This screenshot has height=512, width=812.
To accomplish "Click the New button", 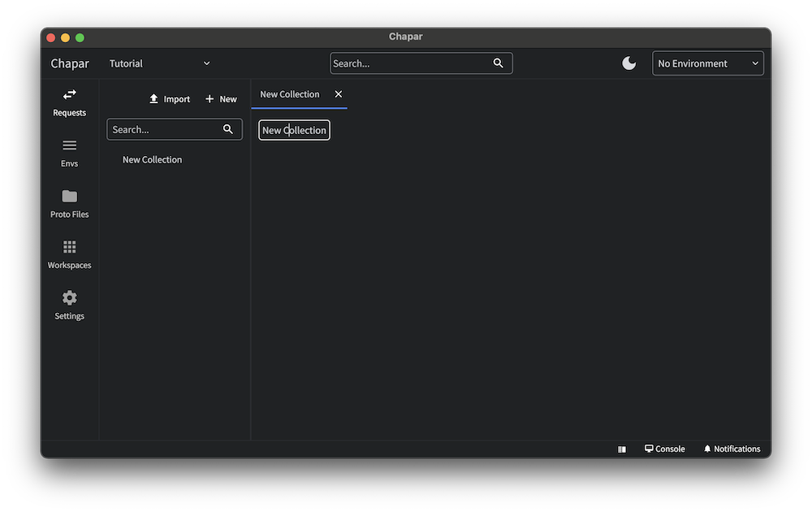I will click(221, 99).
